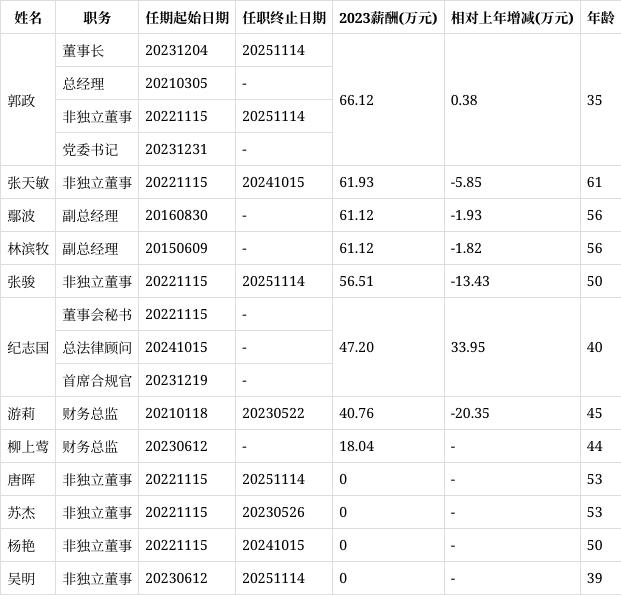Click the name cell 吴明
621x595 pixels.
click(21, 578)
